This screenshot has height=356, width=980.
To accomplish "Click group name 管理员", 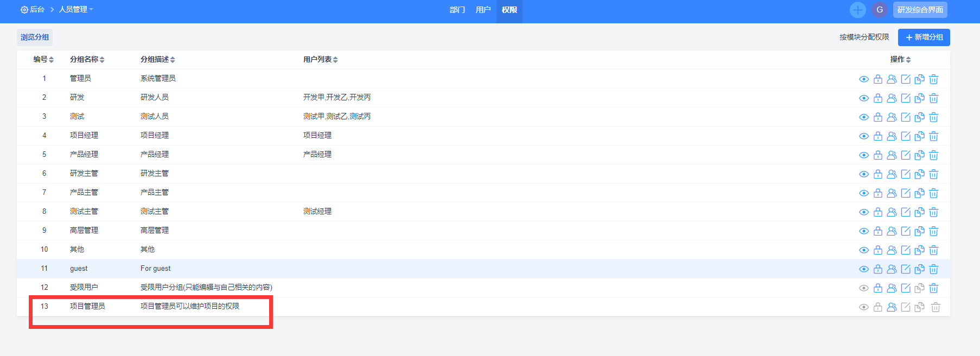I will (x=80, y=78).
